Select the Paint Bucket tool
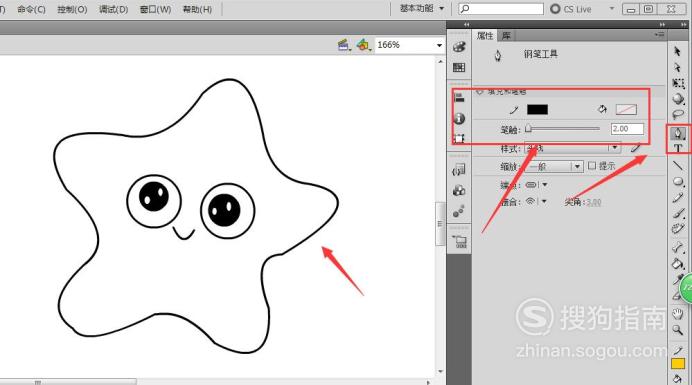692x385 pixels. pyautogui.click(x=677, y=264)
